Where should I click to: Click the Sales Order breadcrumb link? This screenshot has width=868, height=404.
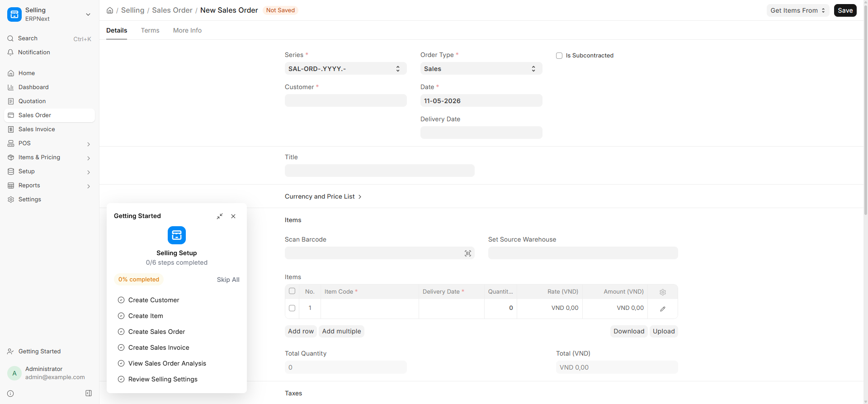click(172, 10)
